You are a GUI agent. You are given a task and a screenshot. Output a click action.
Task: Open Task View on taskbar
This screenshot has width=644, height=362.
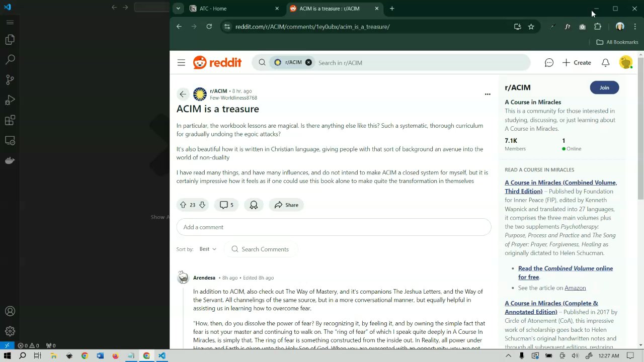(37, 355)
